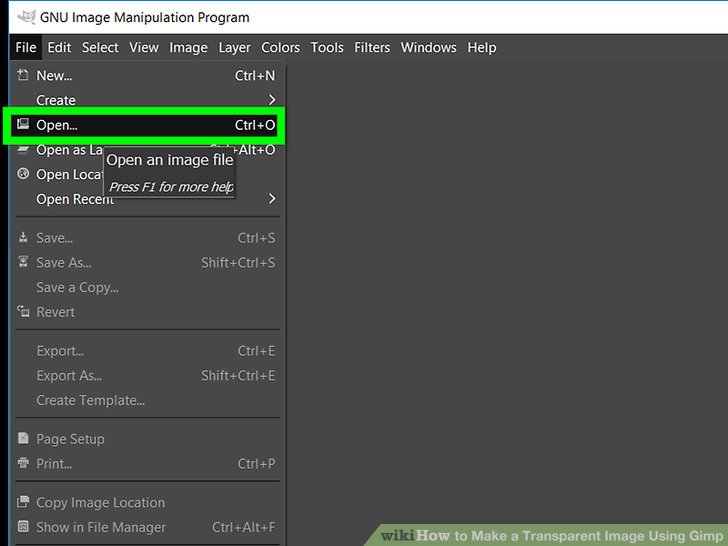Click the Ctrl+Alt+F shortcut text
Viewport: 728px width, 546px height.
[x=243, y=527]
